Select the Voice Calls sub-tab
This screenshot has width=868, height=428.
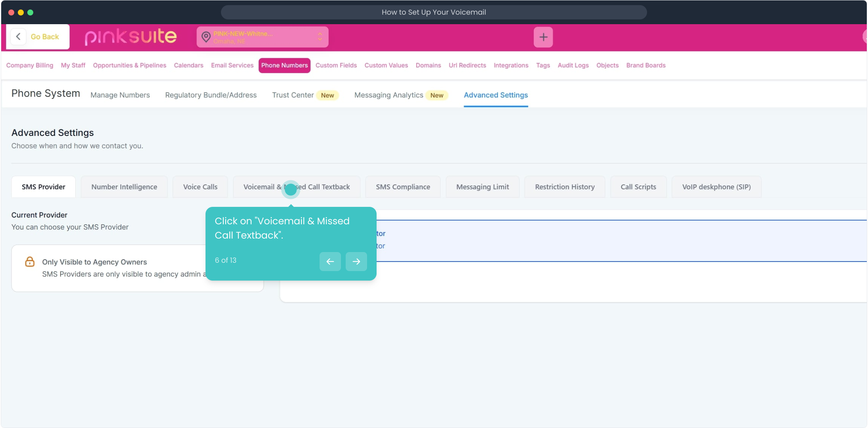tap(200, 187)
